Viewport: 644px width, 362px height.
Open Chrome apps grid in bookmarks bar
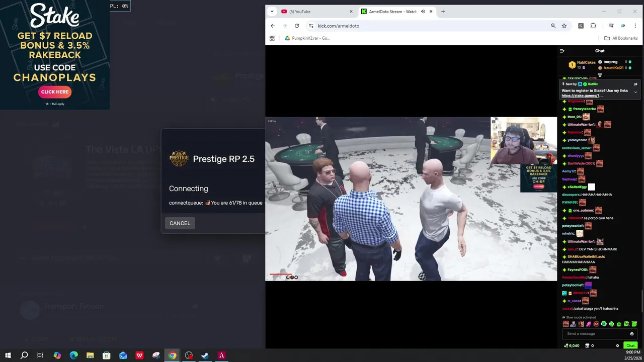coord(272,38)
